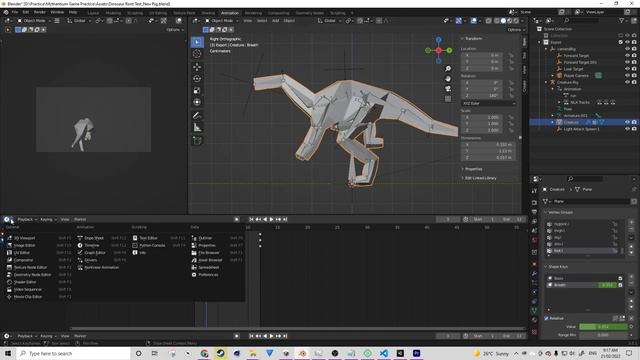Hide Look Target in viewport
The height and width of the screenshot is (360, 640).
(628, 69)
